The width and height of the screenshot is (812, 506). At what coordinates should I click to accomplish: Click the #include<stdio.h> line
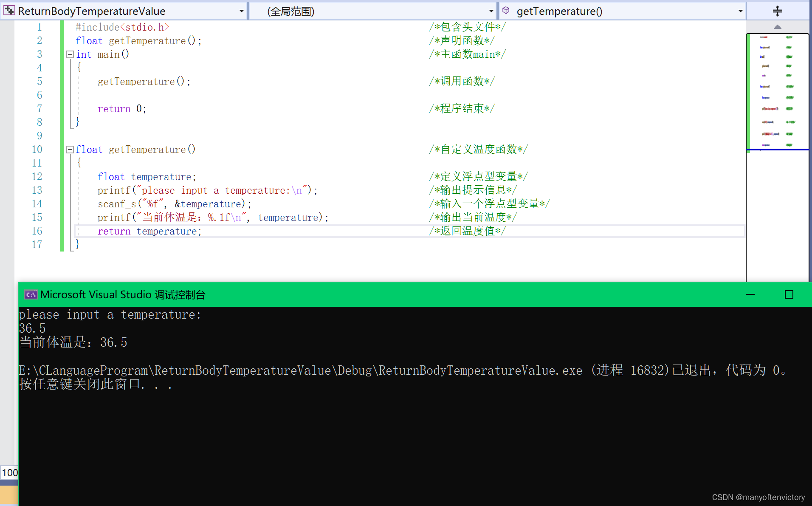coord(122,27)
